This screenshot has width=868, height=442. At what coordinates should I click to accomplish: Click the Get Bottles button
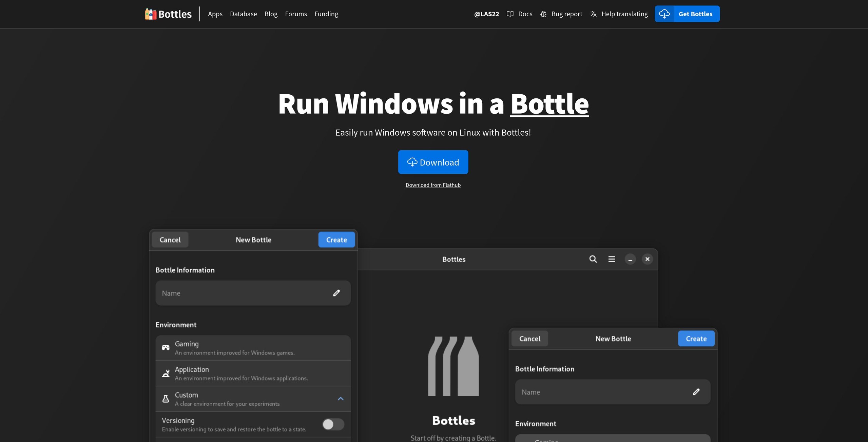(x=687, y=14)
